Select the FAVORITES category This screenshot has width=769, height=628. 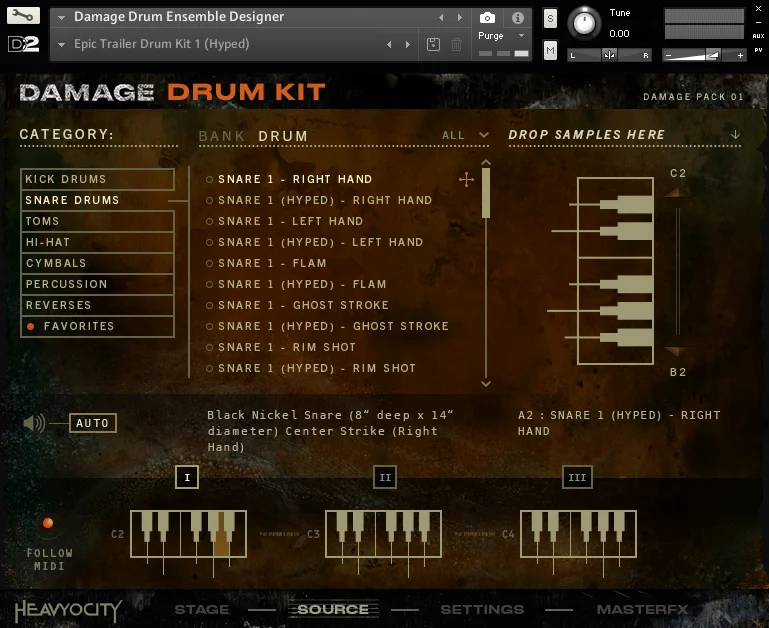click(97, 326)
